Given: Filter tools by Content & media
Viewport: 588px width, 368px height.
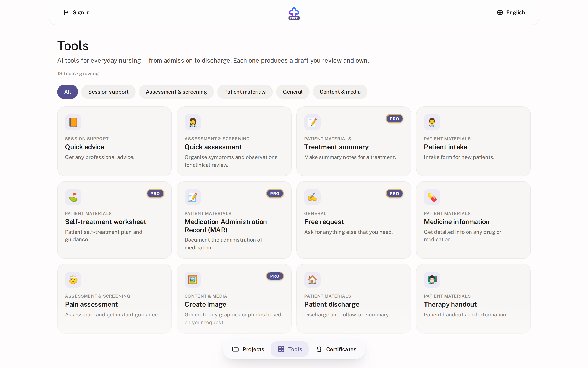Looking at the screenshot, I should (x=340, y=92).
